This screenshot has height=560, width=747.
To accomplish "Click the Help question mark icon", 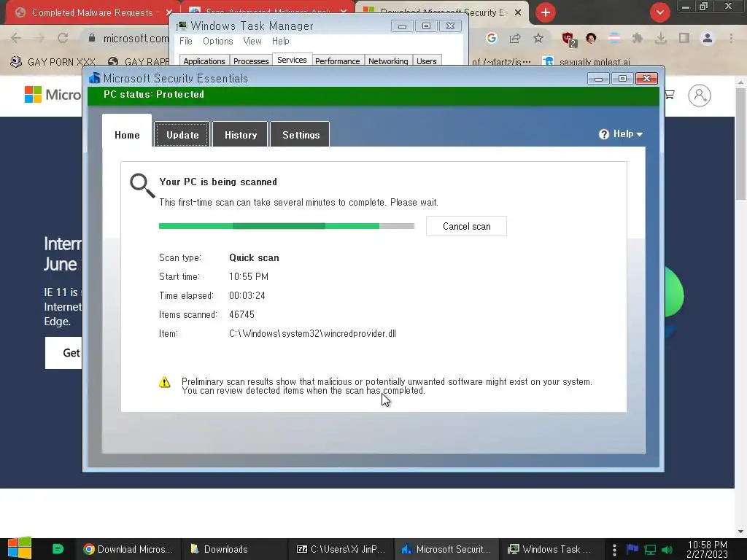I will point(604,134).
